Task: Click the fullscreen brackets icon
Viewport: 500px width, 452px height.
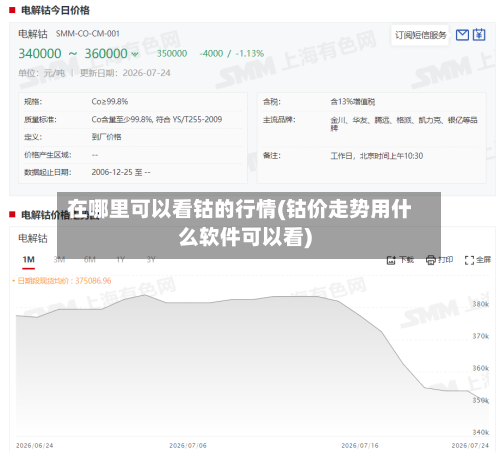Action: [469, 260]
